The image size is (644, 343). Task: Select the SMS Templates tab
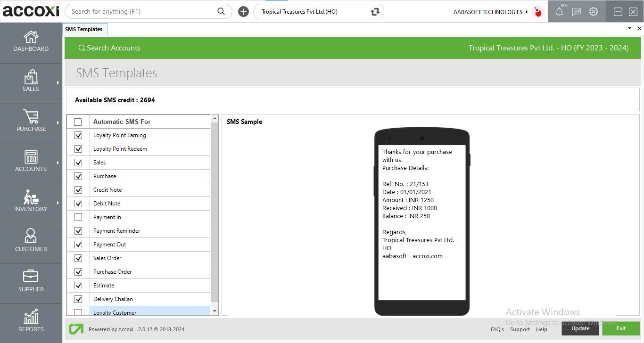point(84,29)
